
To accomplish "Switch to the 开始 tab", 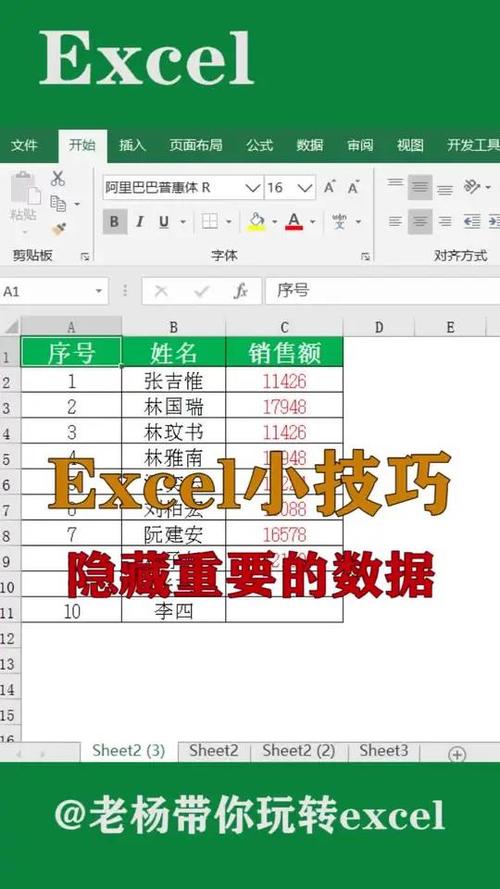I will [82, 146].
